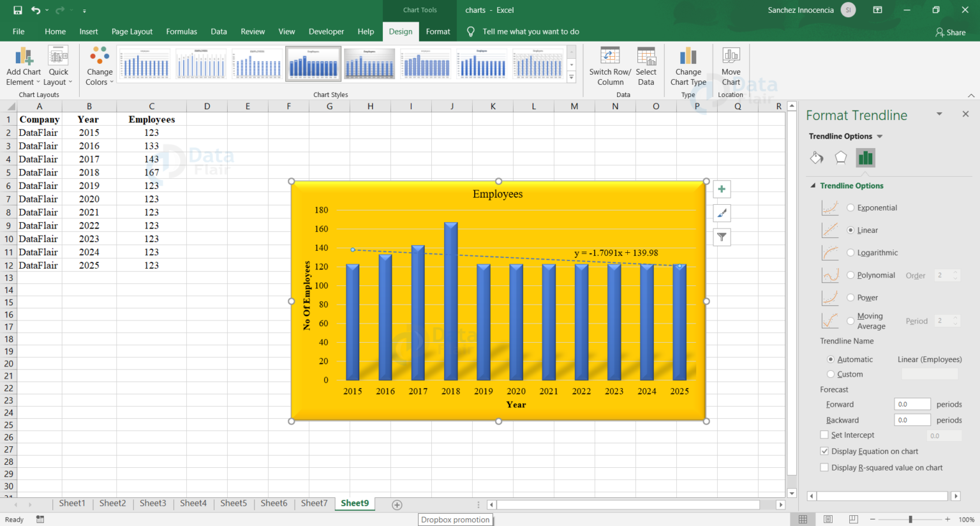Select the Polynomial trendline option
The width and height of the screenshot is (980, 526).
pyautogui.click(x=850, y=275)
